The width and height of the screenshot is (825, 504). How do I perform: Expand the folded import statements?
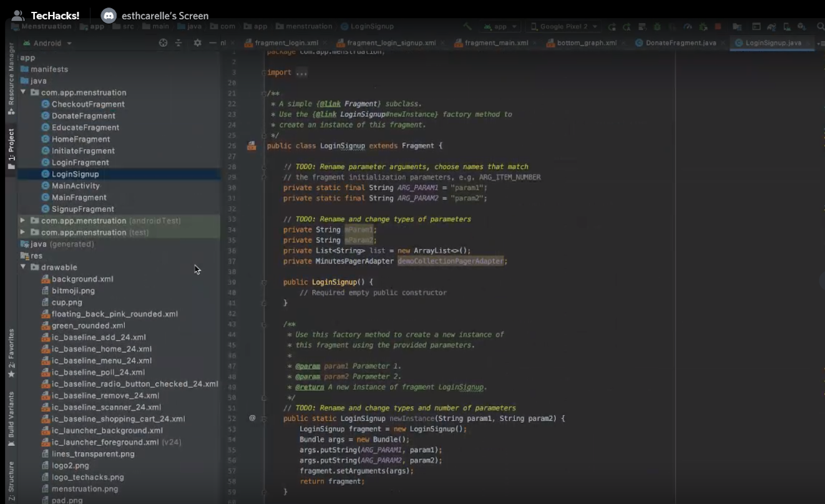(x=301, y=72)
